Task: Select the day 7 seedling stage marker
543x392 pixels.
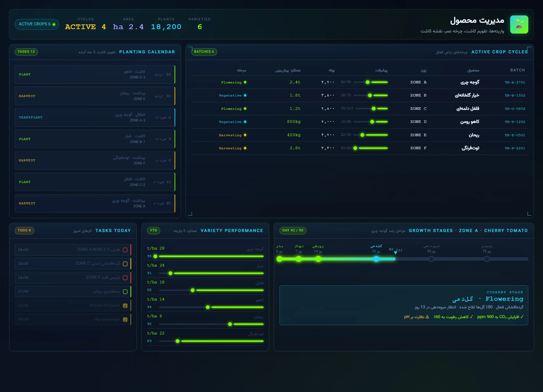Action: pos(299,259)
